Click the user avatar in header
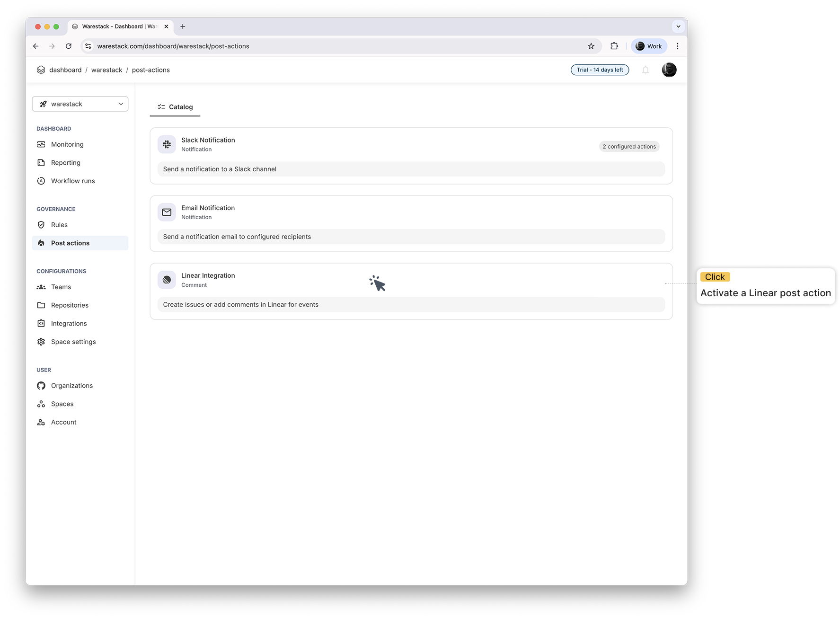 pyautogui.click(x=669, y=70)
